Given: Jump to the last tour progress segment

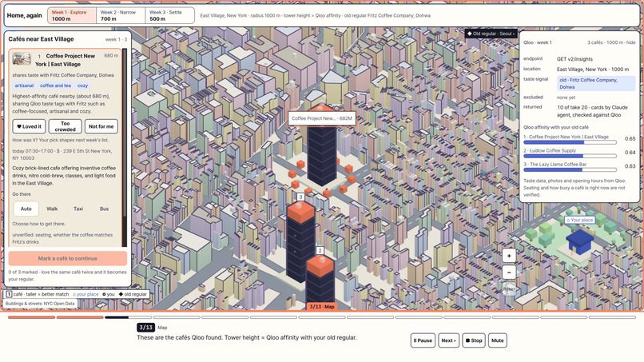Looking at the screenshot, I should [x=612, y=317].
